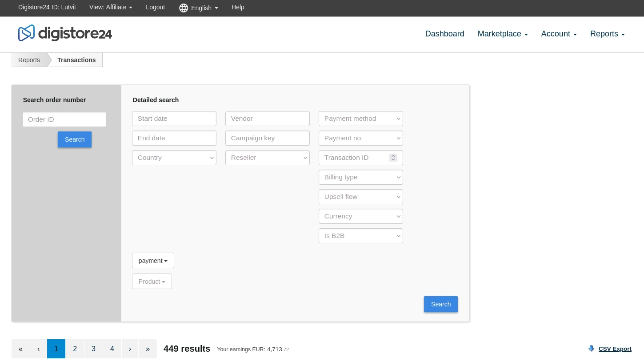Screen dimensions: 644x361
Task: Click the Digistore24 logo
Action: pos(65,33)
